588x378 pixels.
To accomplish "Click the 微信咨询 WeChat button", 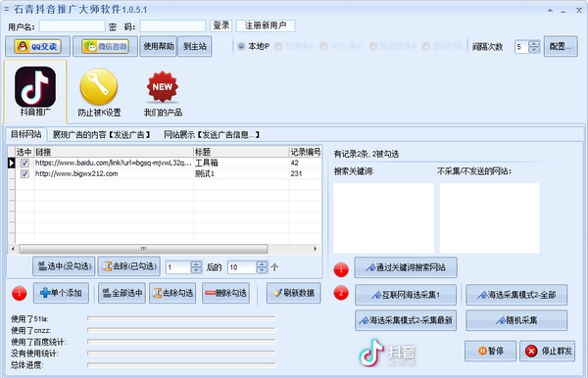I will tap(105, 46).
